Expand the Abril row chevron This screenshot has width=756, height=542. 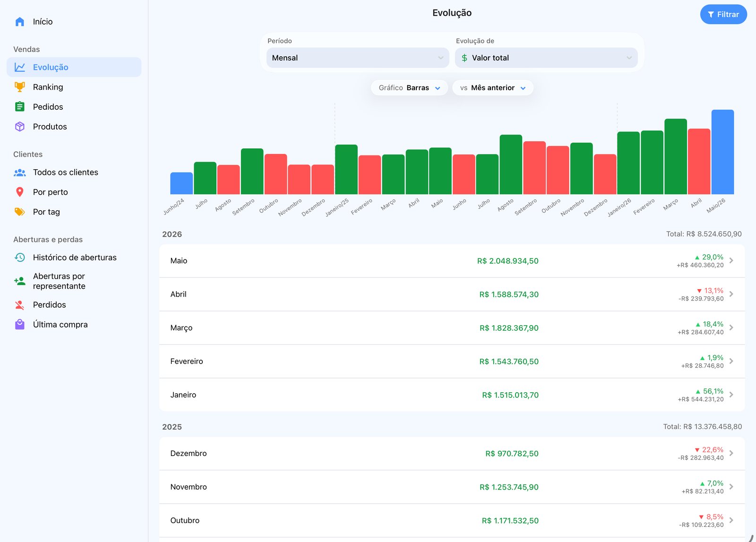tap(731, 294)
